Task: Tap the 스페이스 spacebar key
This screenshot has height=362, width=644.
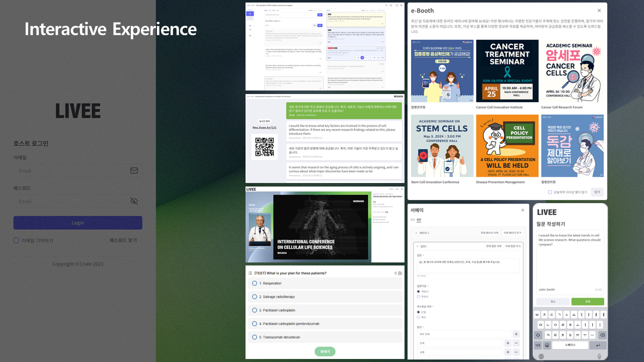Action: click(570, 345)
